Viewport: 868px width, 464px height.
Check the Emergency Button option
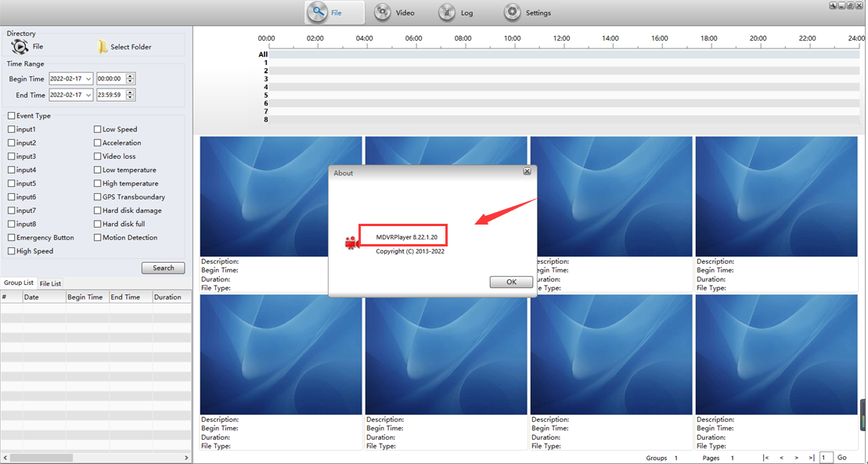click(11, 238)
